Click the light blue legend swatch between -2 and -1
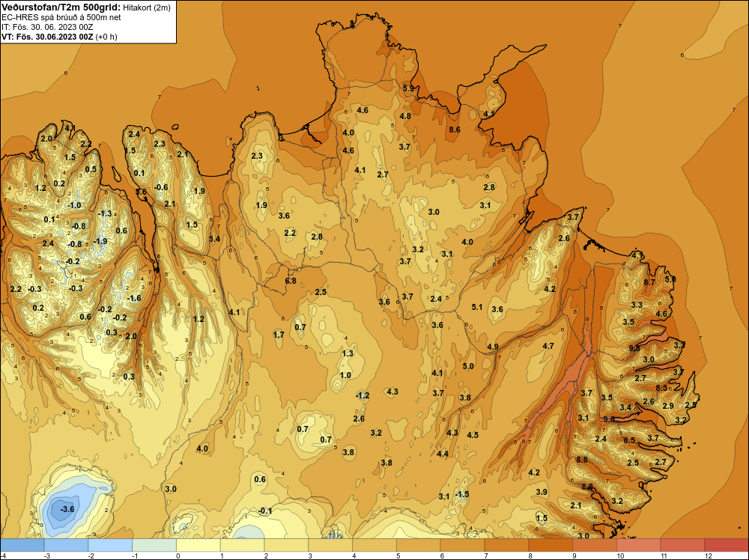Screen dimensions: 749x560 110,545
